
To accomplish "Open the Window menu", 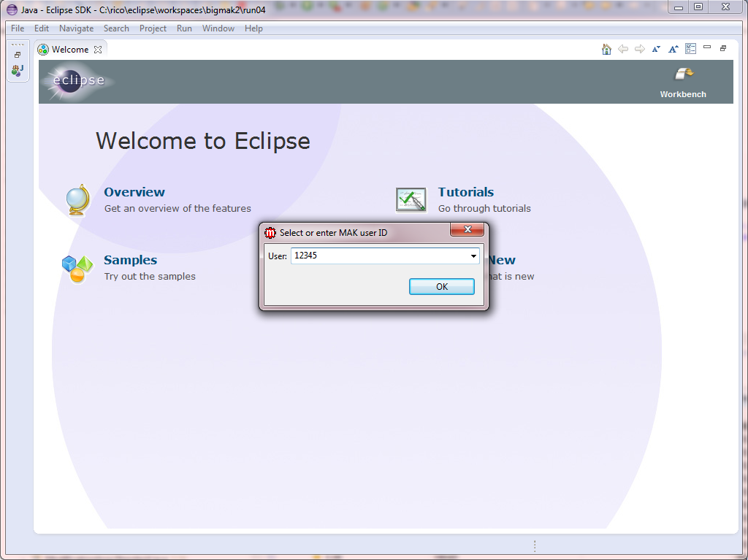I will [218, 28].
